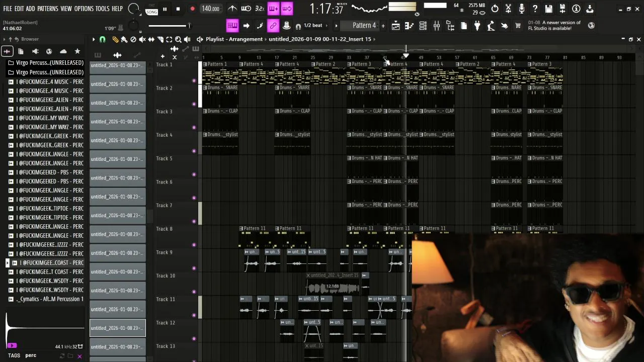Image resolution: width=644 pixels, height=362 pixels.
Task: Select the Slice tool in Playlist
Action: [x=160, y=39]
